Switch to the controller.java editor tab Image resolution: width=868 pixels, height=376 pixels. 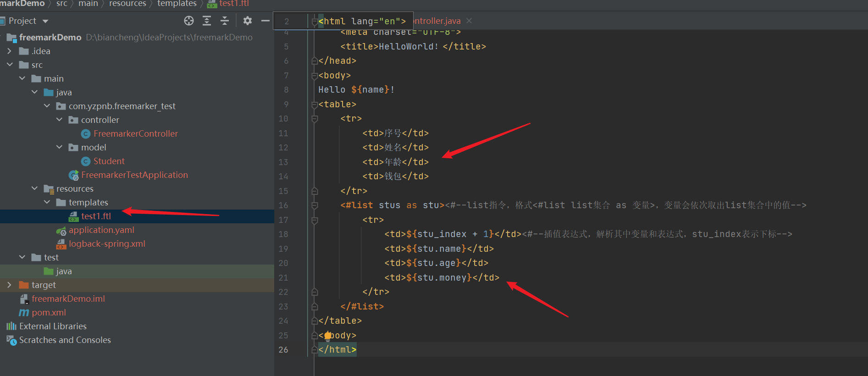tap(437, 21)
